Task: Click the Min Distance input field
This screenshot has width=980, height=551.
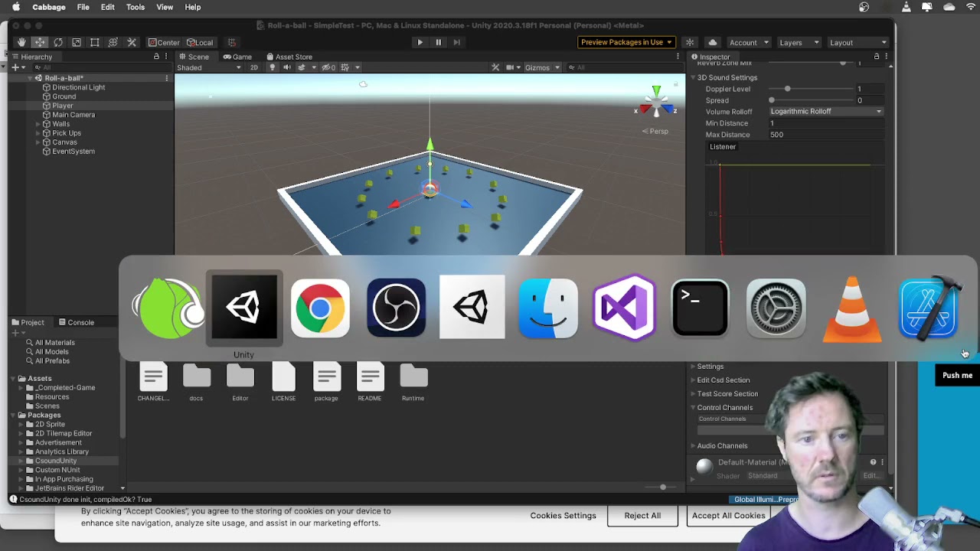Action: coord(826,123)
